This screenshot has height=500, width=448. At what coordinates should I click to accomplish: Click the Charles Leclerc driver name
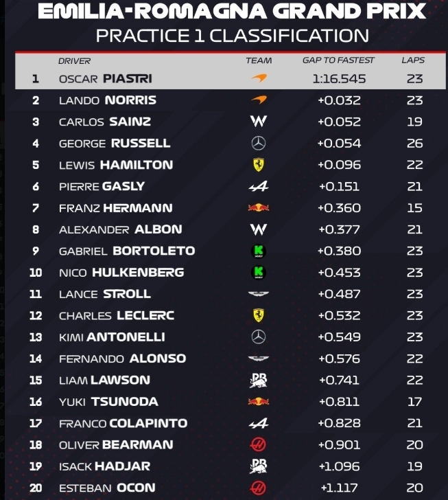coord(117,316)
